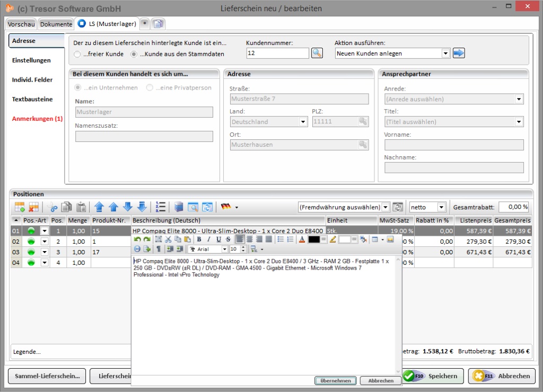
Task: Click the customer search magnifier icon
Action: point(317,53)
